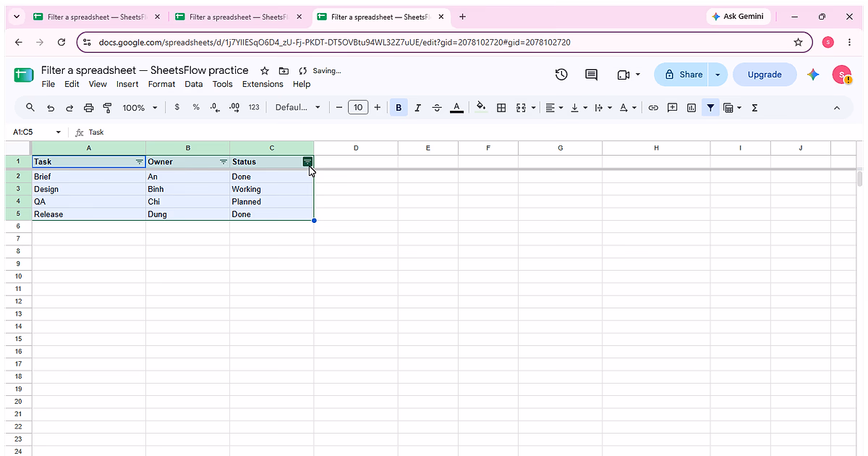Bookmark this page star icon

(799, 42)
